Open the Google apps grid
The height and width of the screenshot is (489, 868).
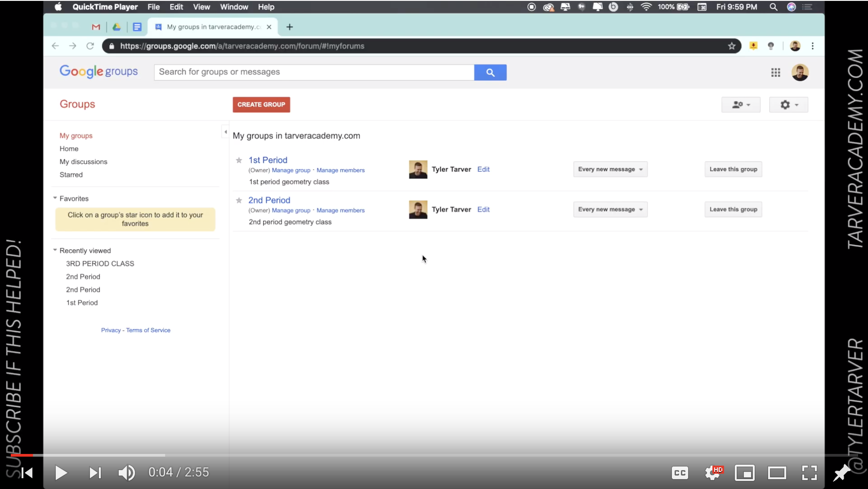775,72
